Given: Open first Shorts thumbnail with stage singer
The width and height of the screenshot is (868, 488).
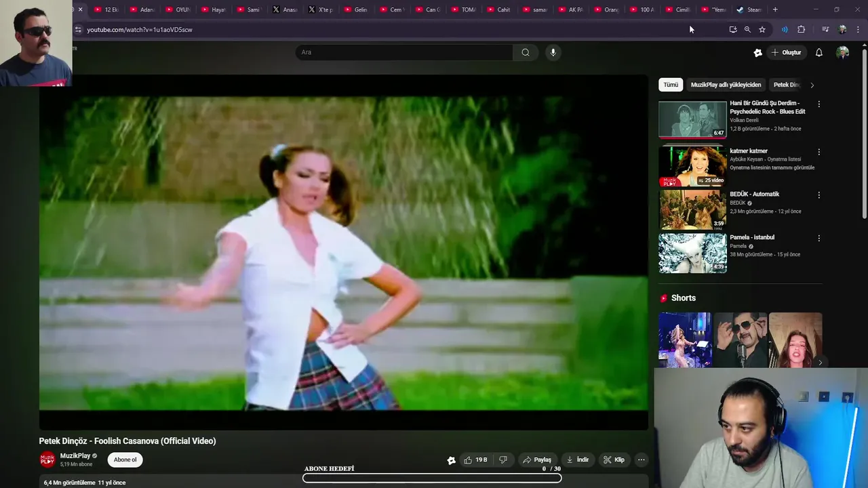Looking at the screenshot, I should [x=685, y=340].
